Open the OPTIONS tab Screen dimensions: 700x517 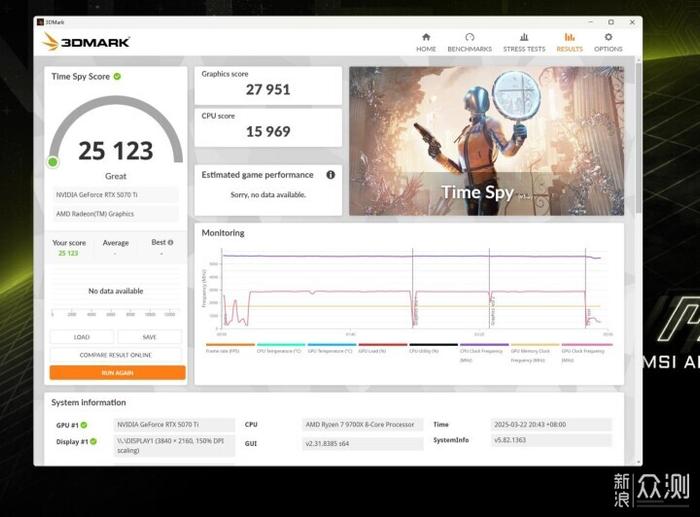click(608, 43)
